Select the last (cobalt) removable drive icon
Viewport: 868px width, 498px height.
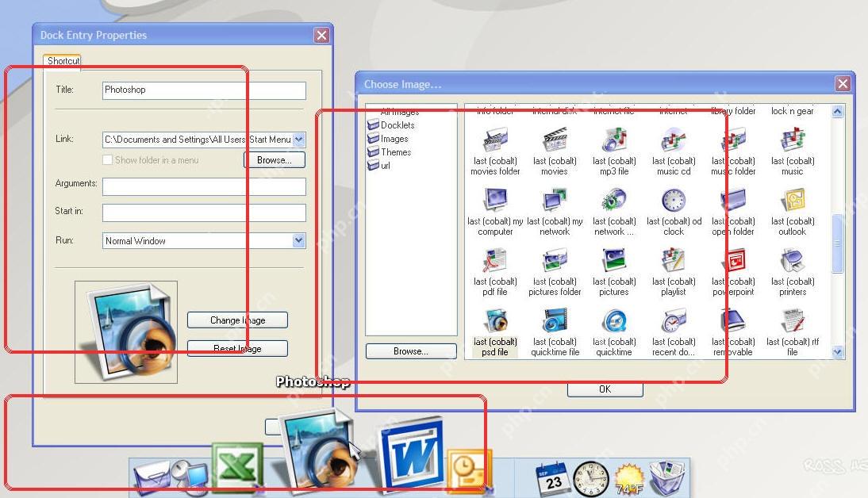click(x=733, y=321)
